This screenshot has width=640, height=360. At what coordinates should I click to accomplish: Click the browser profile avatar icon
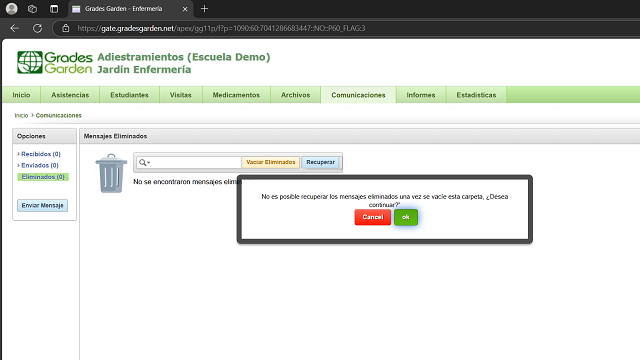click(12, 9)
